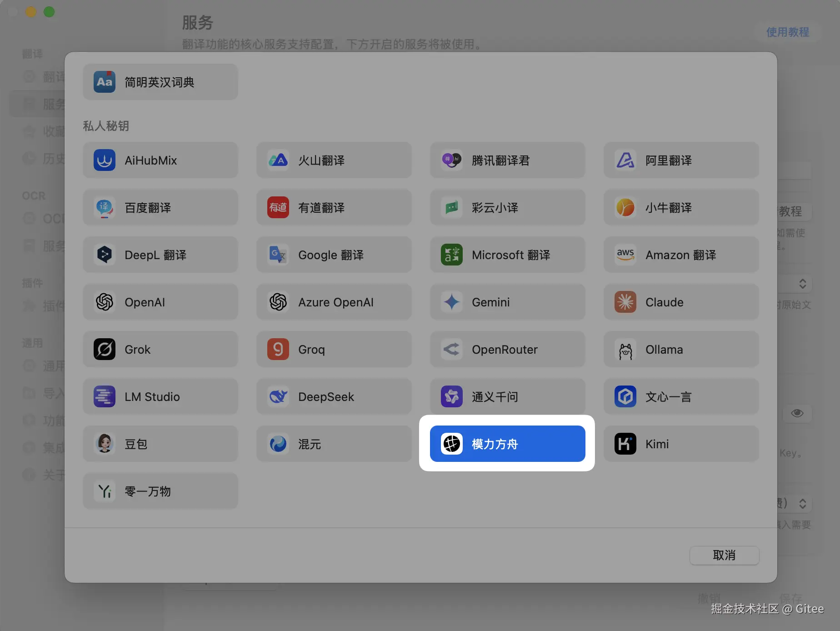This screenshot has height=631, width=840.
Task: Select the 阿里翻译 service icon
Action: (625, 160)
